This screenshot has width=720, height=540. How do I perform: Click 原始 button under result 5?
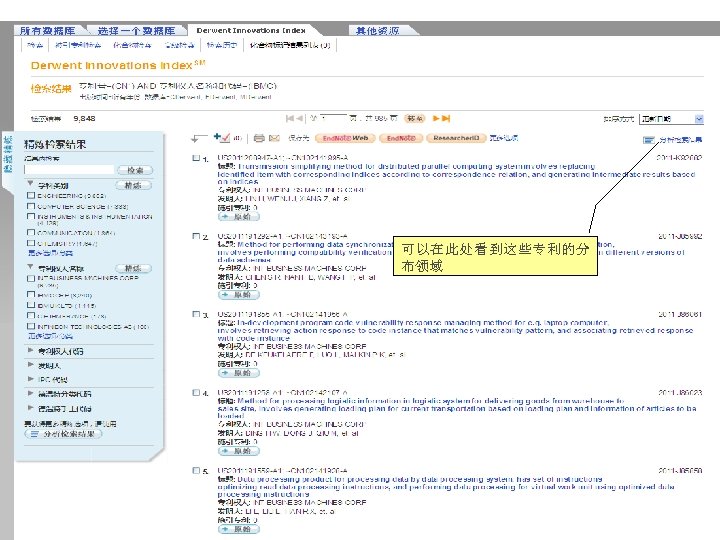pyautogui.click(x=239, y=529)
